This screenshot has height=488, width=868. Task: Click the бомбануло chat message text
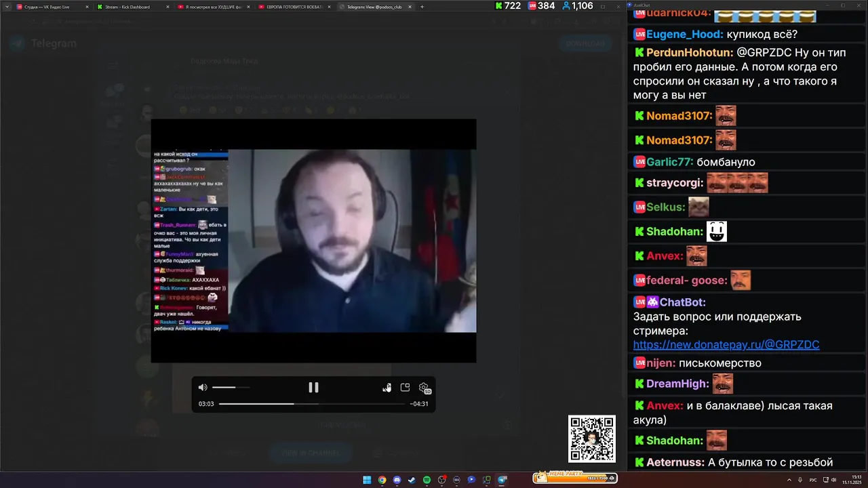[x=726, y=162]
